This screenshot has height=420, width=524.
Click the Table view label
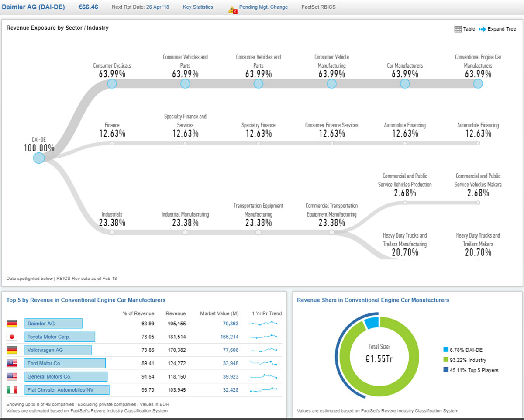pyautogui.click(x=469, y=29)
